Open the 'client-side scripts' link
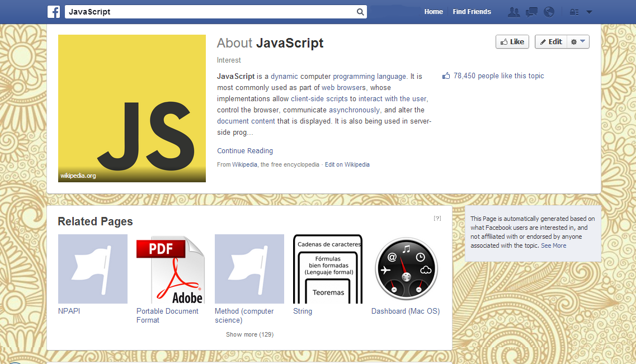Screen dimensions: 636x364 pos(319,99)
